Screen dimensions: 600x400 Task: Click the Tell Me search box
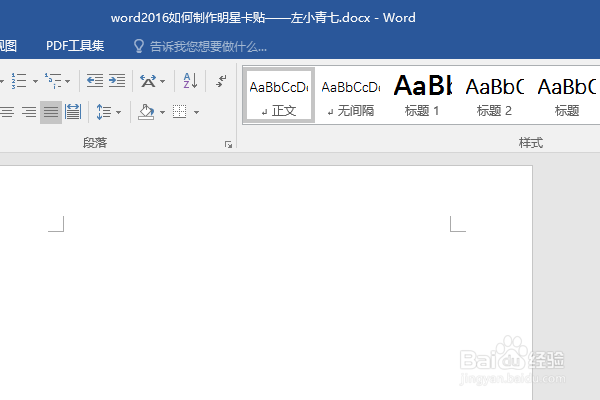[208, 47]
